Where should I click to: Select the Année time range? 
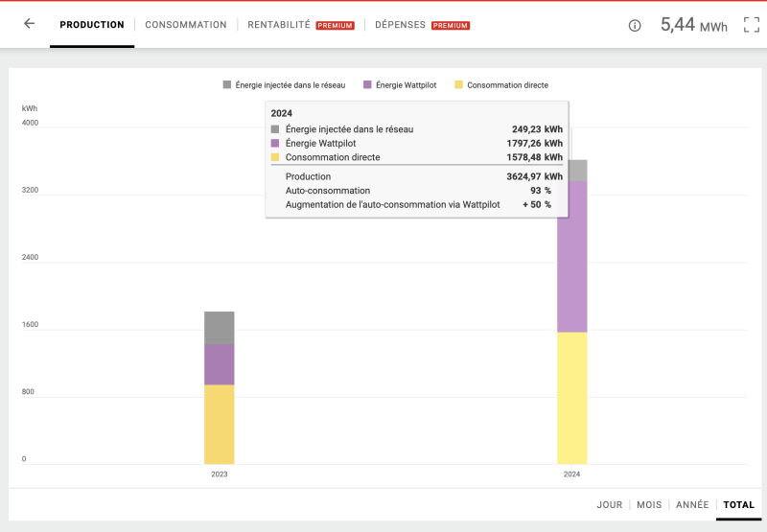(x=692, y=504)
